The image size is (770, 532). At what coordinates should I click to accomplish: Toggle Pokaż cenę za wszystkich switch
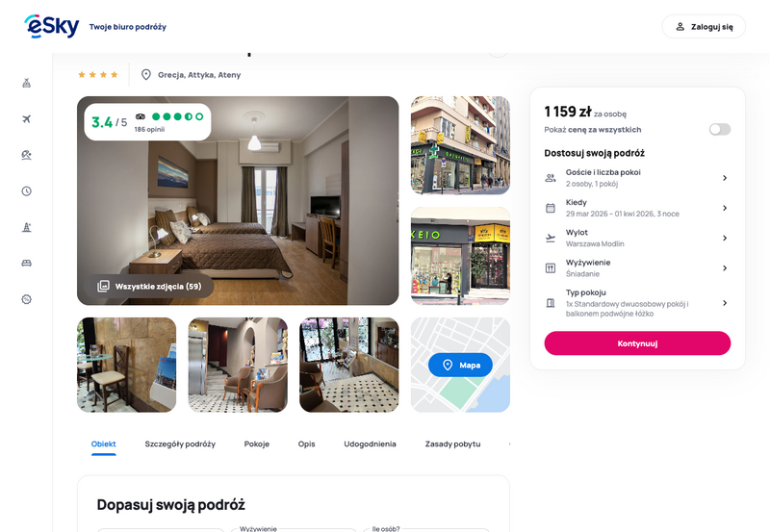click(x=719, y=129)
